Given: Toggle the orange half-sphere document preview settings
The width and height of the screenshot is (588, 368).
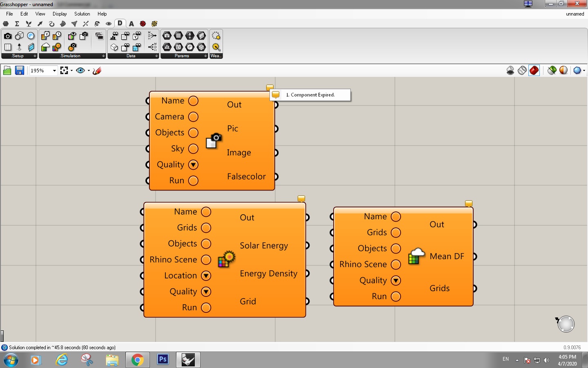Looking at the screenshot, I should tap(563, 70).
